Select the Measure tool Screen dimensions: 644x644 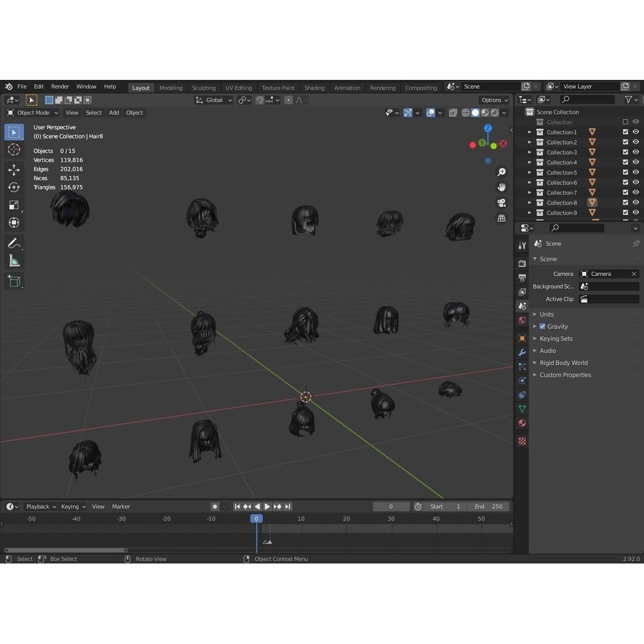point(14,261)
